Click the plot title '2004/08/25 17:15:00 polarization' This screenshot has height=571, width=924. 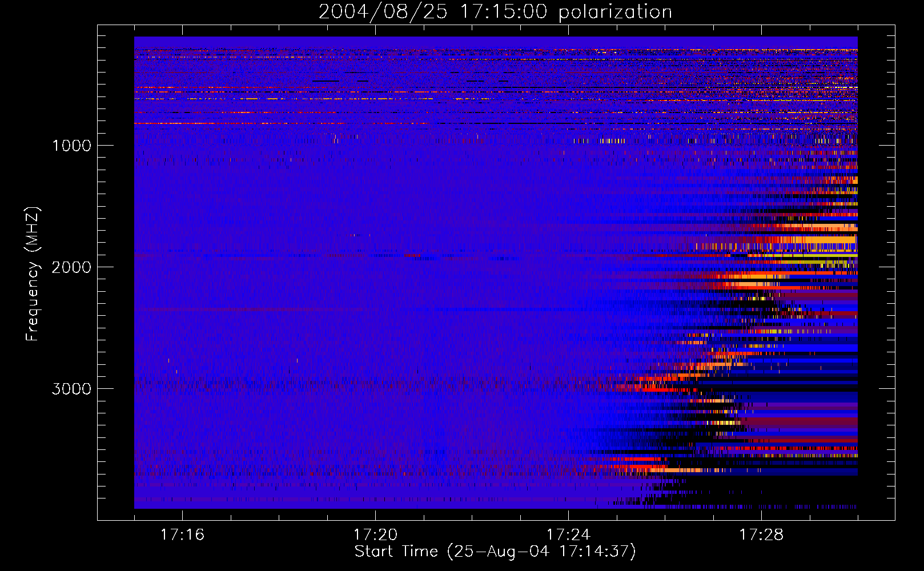(x=495, y=12)
